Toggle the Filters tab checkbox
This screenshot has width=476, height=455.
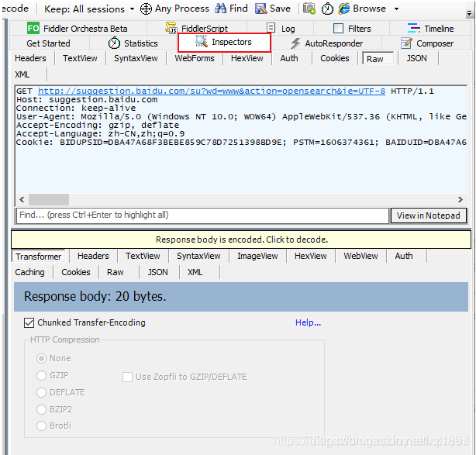[x=338, y=29]
